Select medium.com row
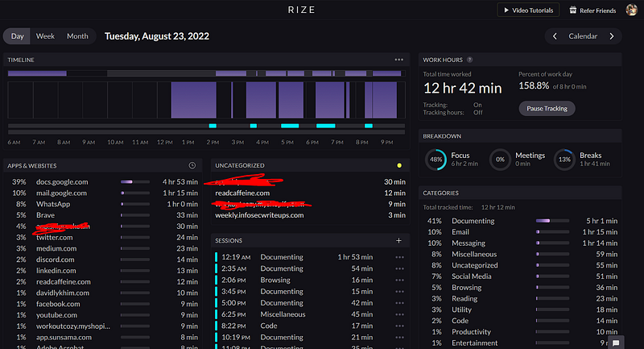This screenshot has height=349, width=644. (x=103, y=248)
